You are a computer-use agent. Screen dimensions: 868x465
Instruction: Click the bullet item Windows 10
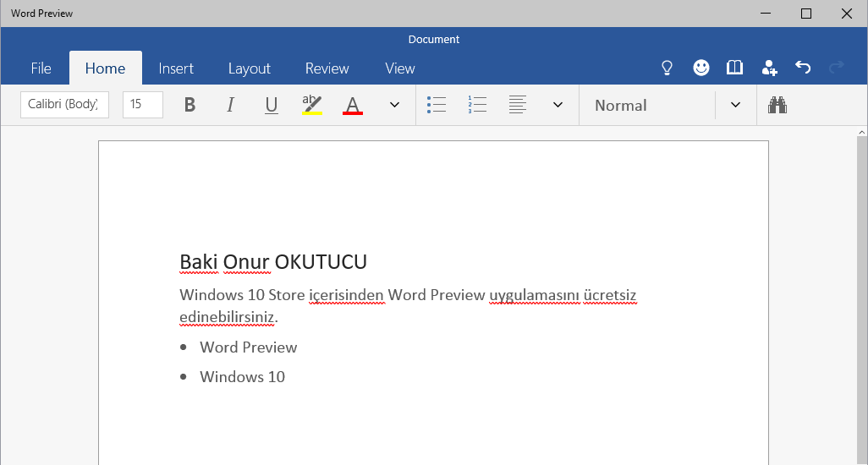coord(243,377)
